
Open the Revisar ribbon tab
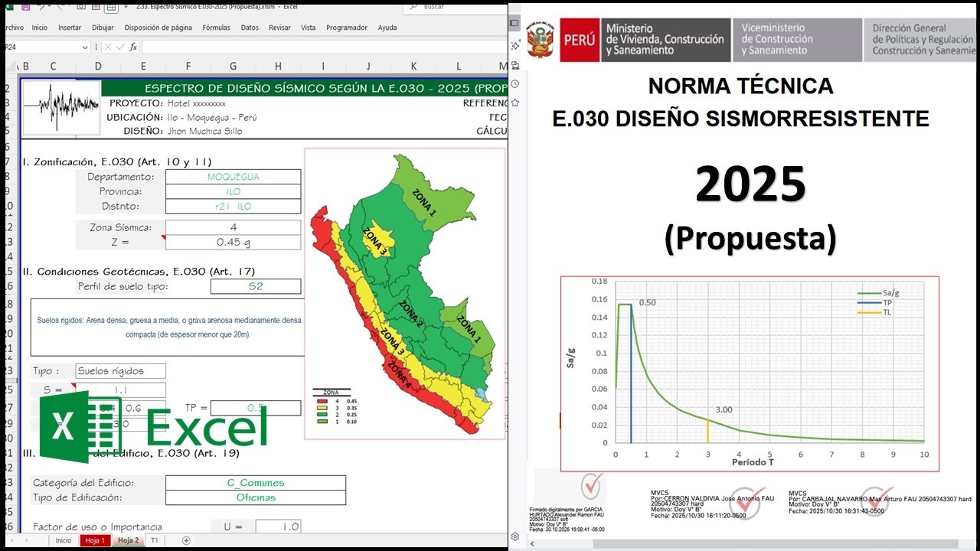(x=279, y=28)
